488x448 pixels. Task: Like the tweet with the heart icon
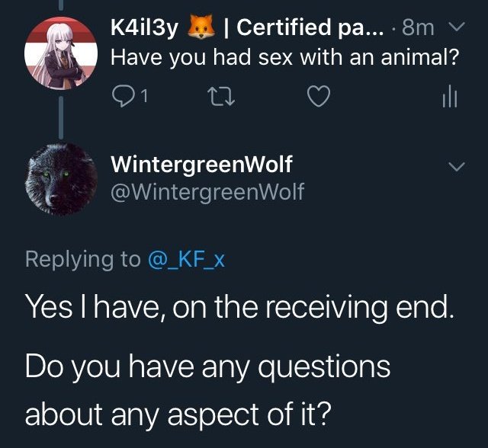coord(319,96)
